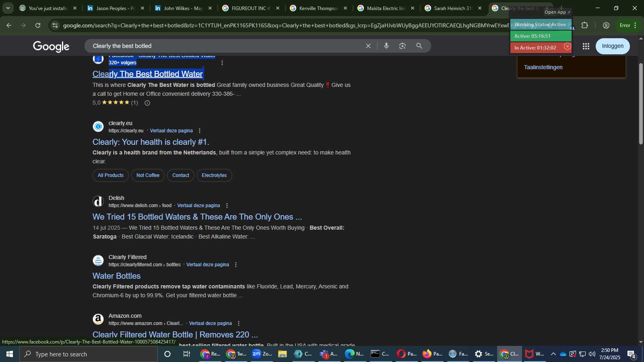Click the browser forward arrow
The height and width of the screenshot is (362, 644).
(23, 25)
